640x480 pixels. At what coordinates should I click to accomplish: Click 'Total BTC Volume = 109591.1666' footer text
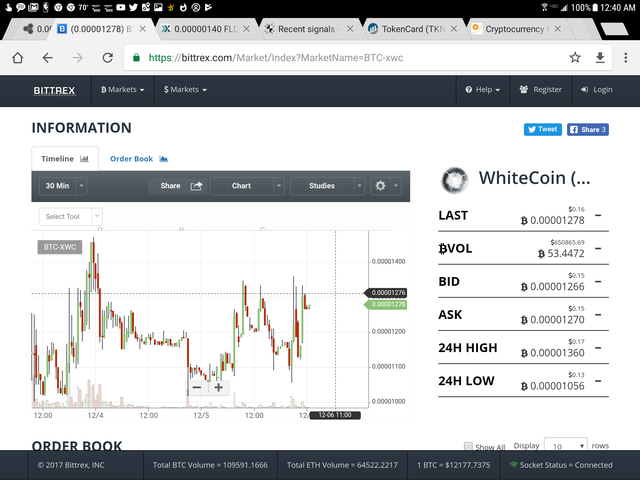(x=210, y=465)
